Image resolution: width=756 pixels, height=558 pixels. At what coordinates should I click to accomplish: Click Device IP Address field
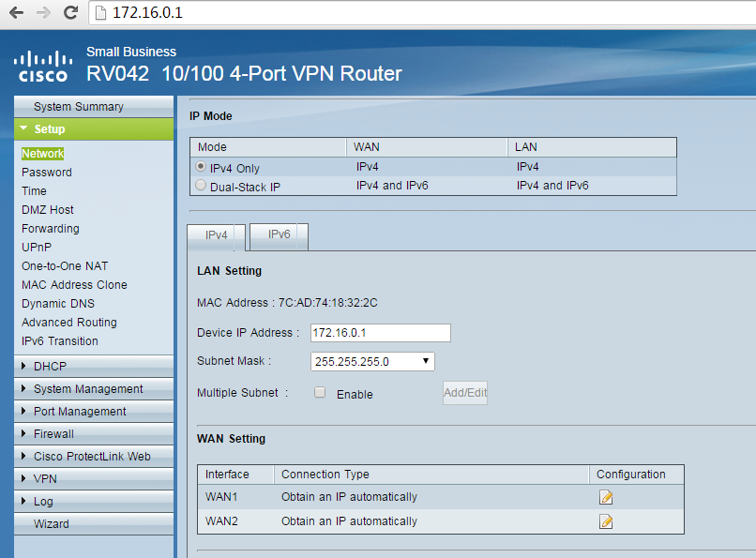380,333
